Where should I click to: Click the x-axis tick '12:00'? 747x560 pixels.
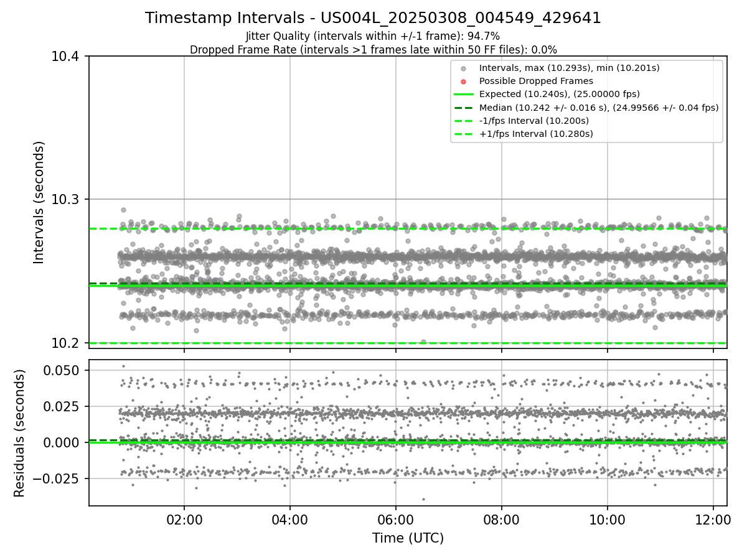713,519
